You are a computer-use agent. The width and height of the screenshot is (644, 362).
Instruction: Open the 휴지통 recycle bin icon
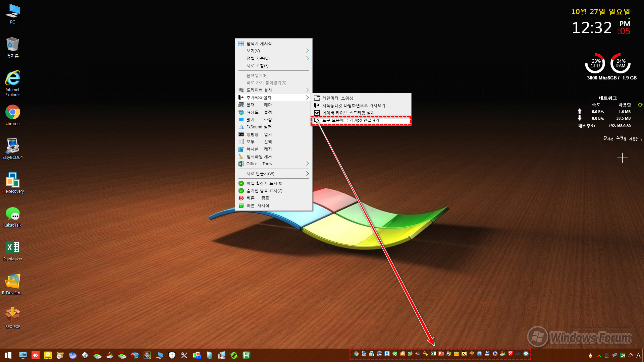pyautogui.click(x=12, y=48)
